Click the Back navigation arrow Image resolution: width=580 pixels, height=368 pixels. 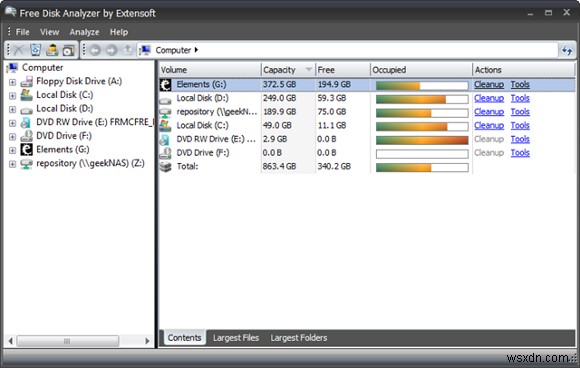[x=95, y=50]
